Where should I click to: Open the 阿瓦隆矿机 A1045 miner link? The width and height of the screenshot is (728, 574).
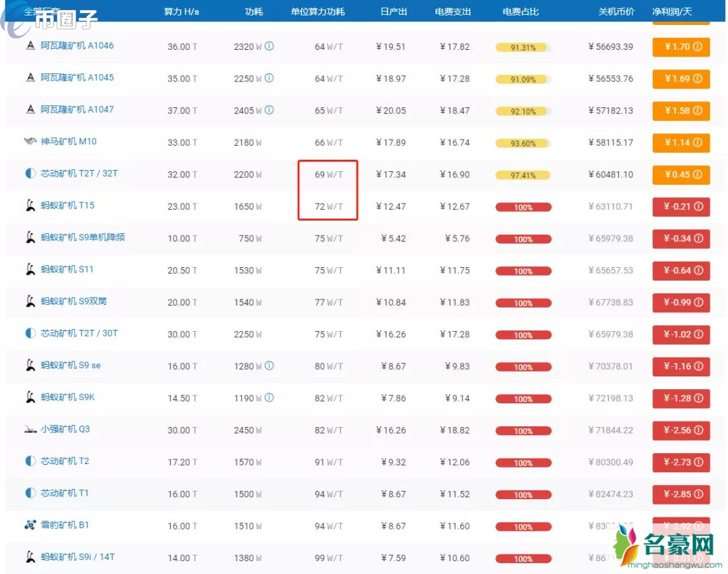click(x=77, y=78)
